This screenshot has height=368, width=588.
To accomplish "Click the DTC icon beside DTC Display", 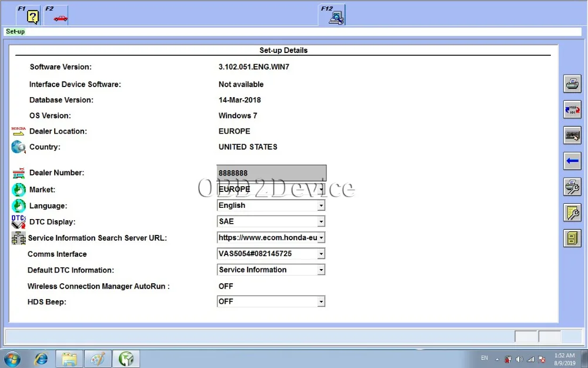I will pyautogui.click(x=18, y=221).
